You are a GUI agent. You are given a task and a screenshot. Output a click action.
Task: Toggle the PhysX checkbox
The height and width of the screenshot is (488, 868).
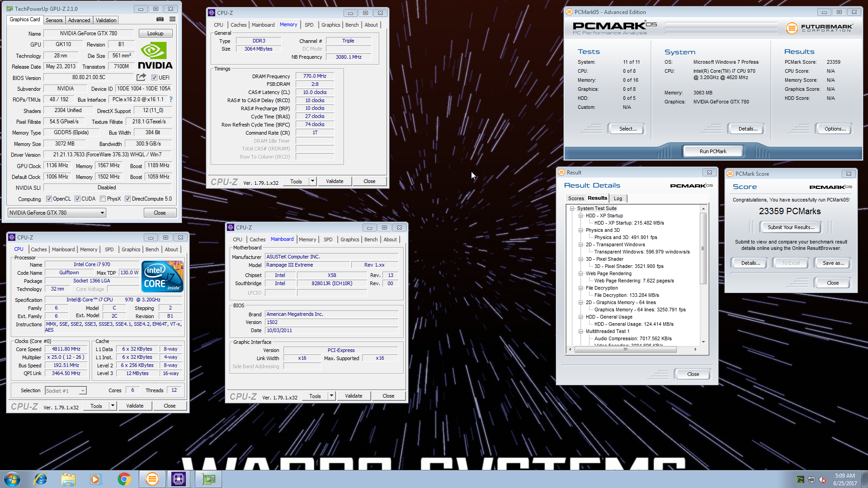[x=103, y=199]
